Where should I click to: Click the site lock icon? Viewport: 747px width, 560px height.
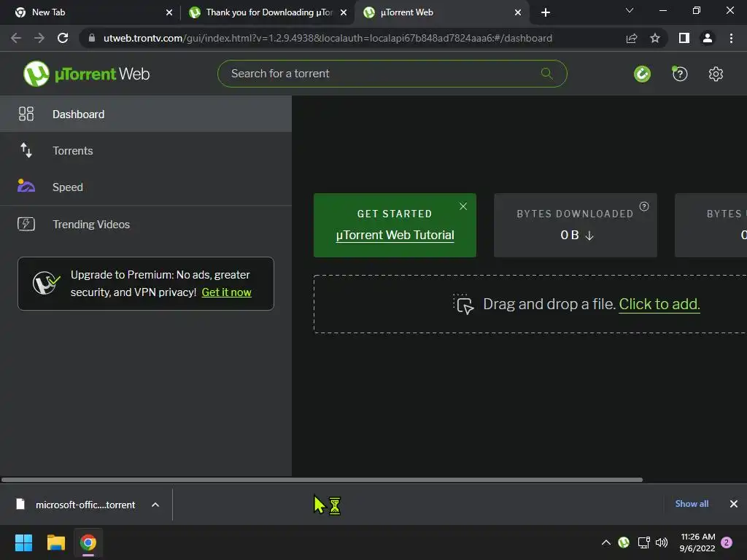92,38
